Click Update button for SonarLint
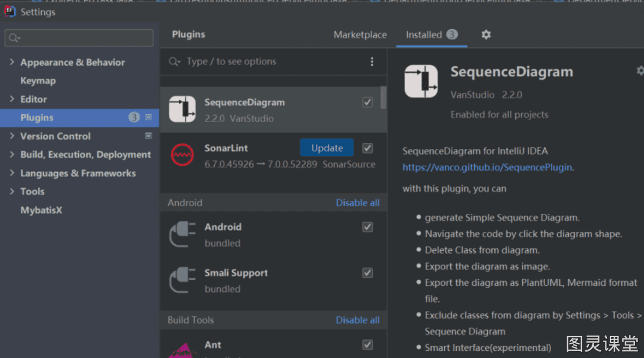The image size is (644, 358). pyautogui.click(x=327, y=148)
